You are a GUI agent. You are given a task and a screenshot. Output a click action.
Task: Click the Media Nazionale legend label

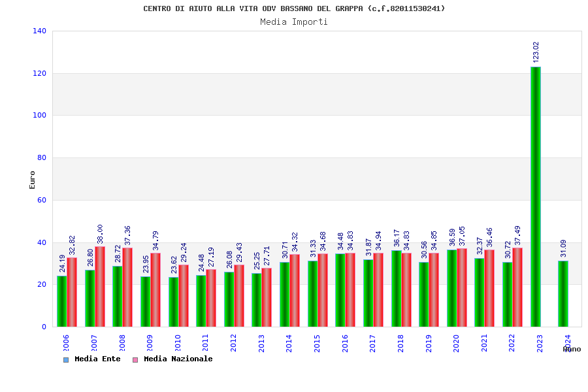click(178, 359)
